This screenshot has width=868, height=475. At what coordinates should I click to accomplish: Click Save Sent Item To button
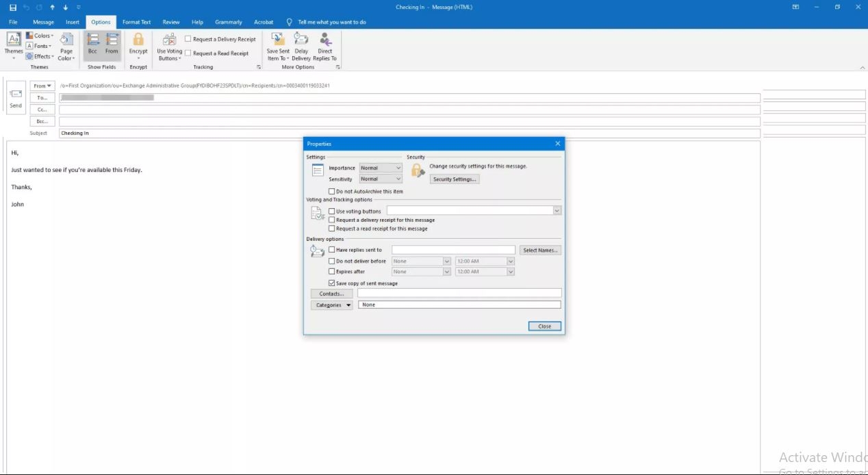(x=278, y=46)
